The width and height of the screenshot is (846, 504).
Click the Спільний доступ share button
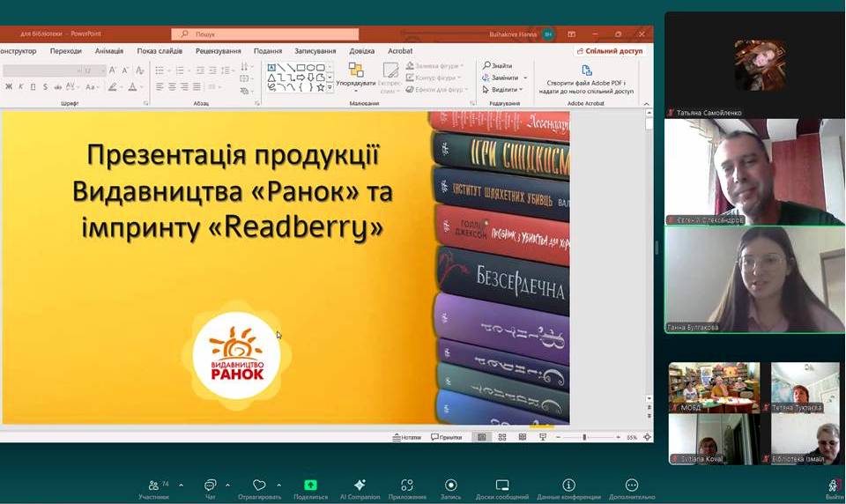609,51
